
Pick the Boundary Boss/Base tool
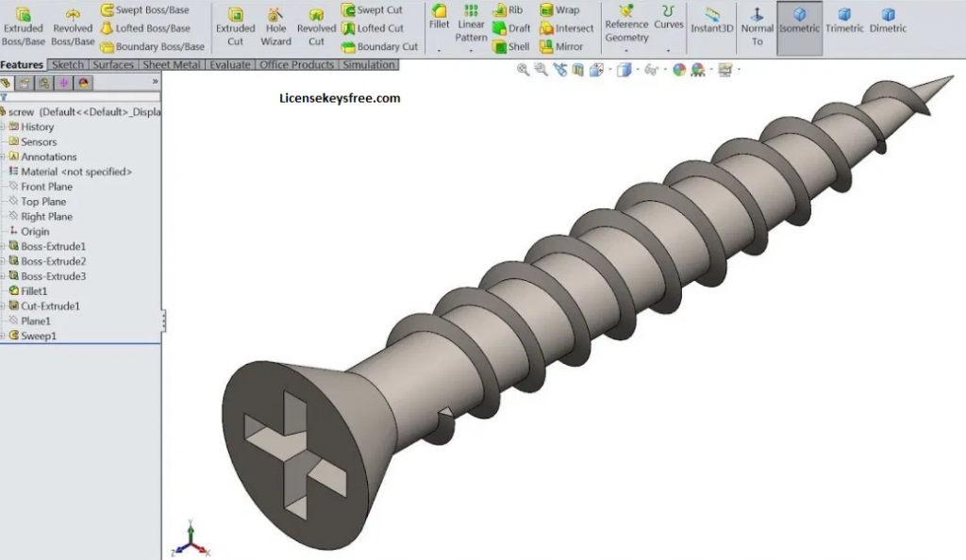(x=152, y=46)
